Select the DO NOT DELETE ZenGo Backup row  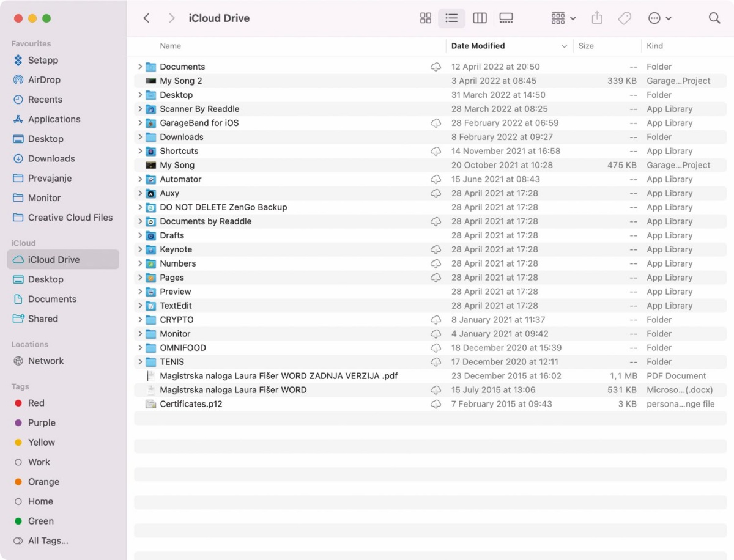tap(431, 207)
